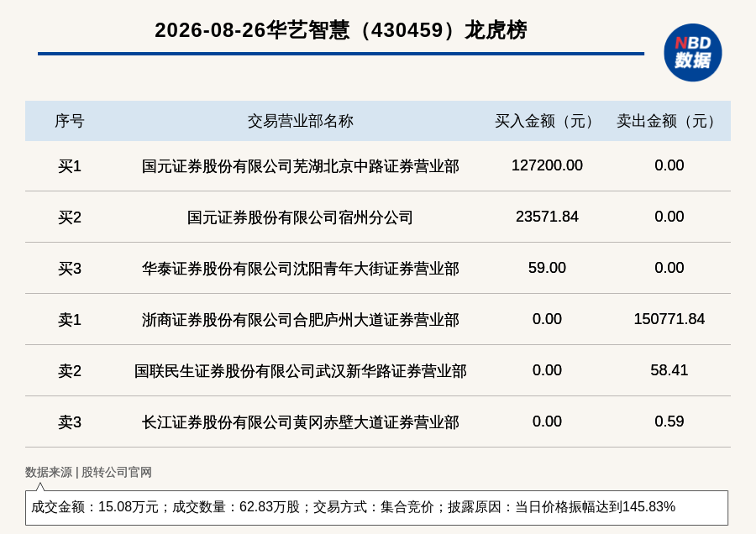Click 国联民生证券股份有限公司武汉新华路证券营业部
Screen dimensions: 756x534
301,371
